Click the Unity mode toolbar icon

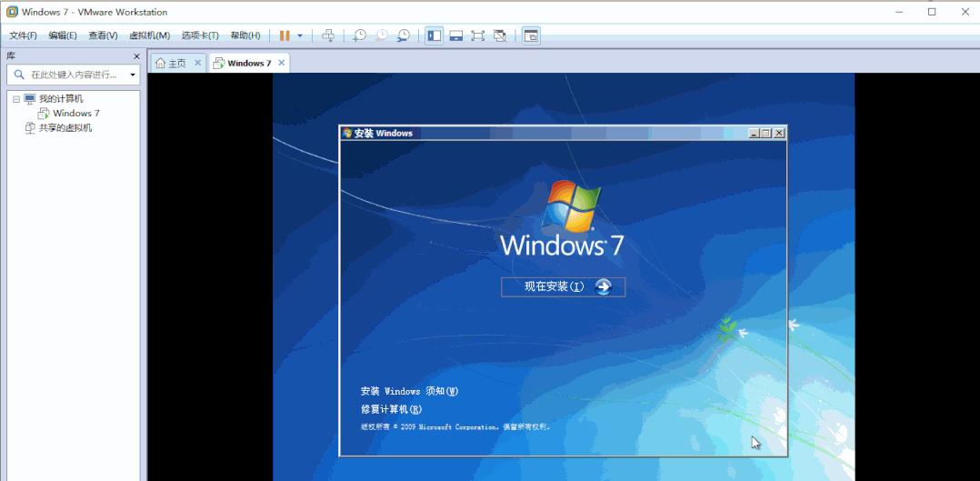click(x=499, y=35)
